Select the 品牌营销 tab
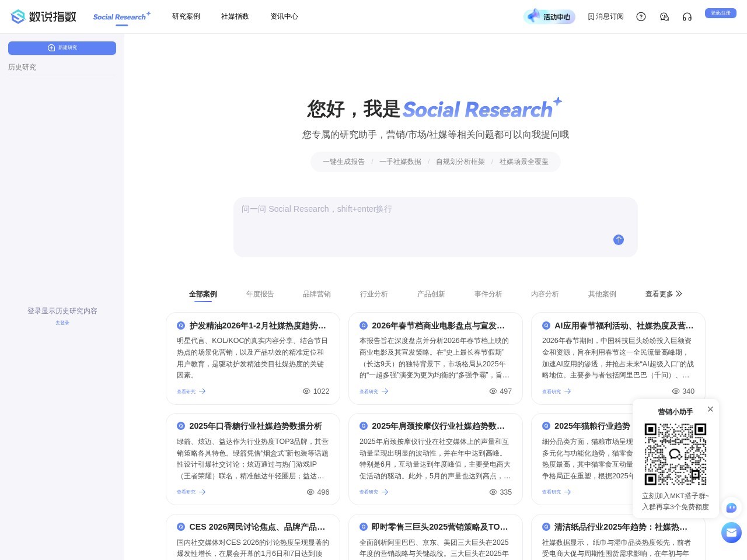This screenshot has width=747, height=560. pos(317,294)
